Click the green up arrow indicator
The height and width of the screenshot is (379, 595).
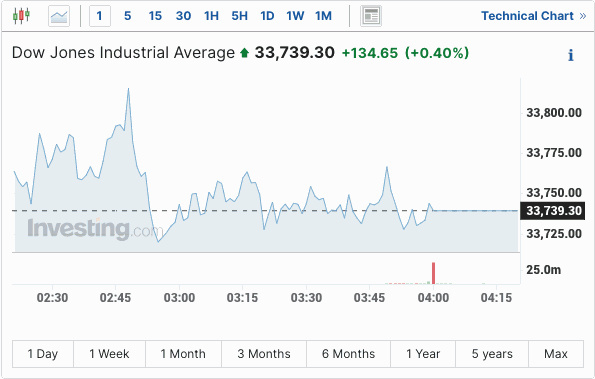point(244,53)
